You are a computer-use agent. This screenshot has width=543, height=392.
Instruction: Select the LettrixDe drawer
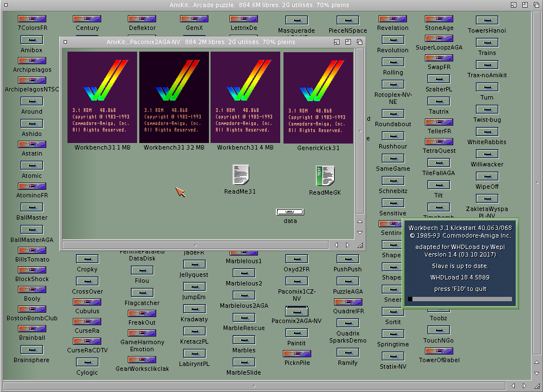tap(244, 19)
